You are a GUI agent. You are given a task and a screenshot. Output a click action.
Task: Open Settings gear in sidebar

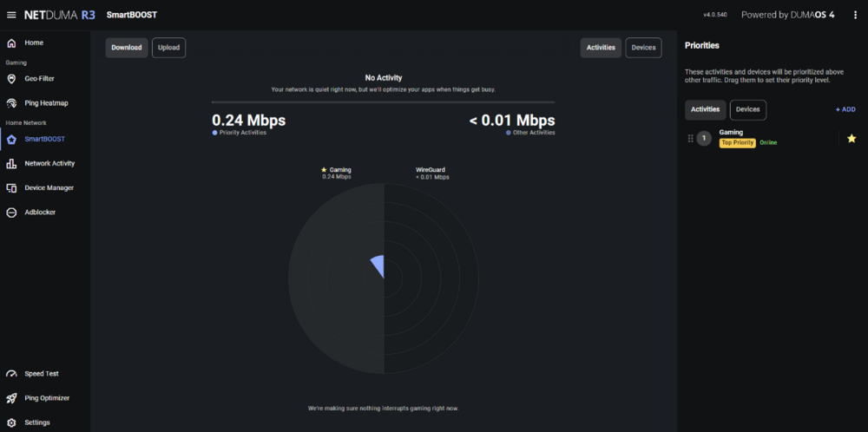(x=11, y=422)
